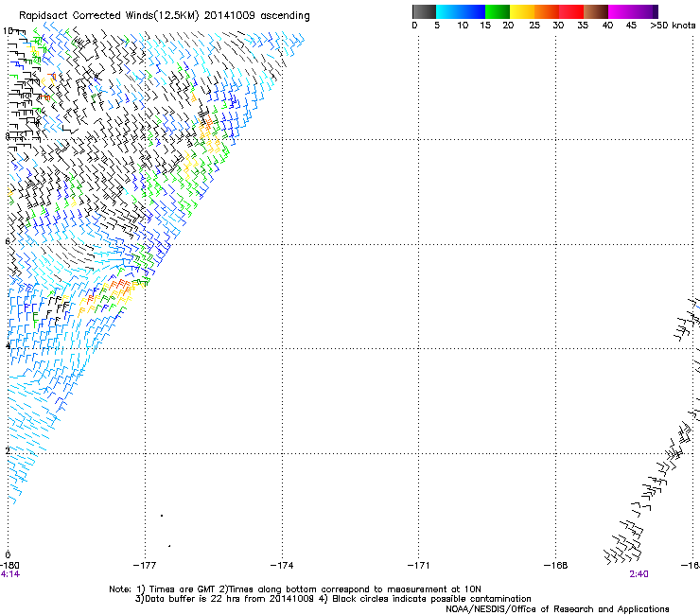Click the upper small black dot near -177
Image resolution: width=700 pixels, height=615 pixels.
tap(162, 516)
